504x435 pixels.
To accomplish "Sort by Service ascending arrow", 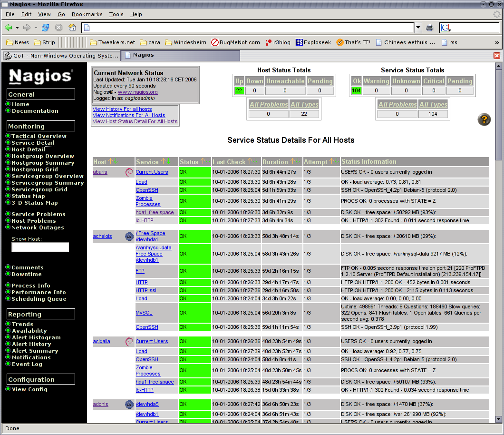I will (163, 161).
